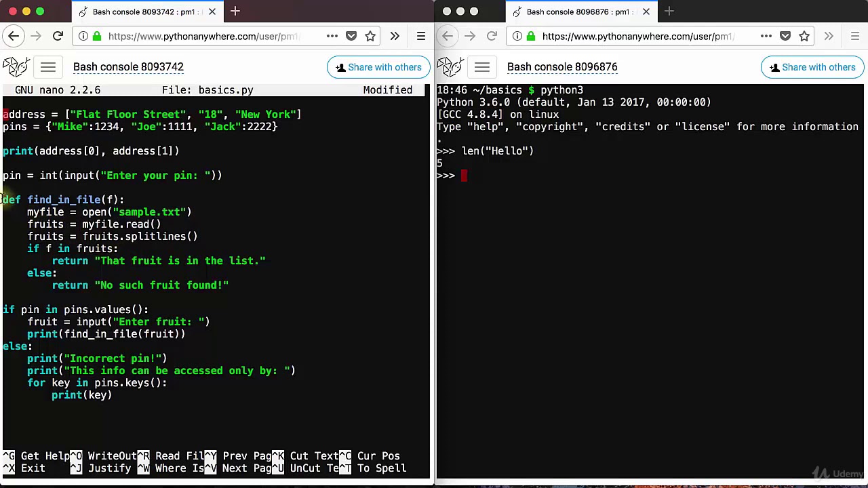Open PythonAnywhere menu in left console page
868x488 pixels.
click(x=48, y=67)
